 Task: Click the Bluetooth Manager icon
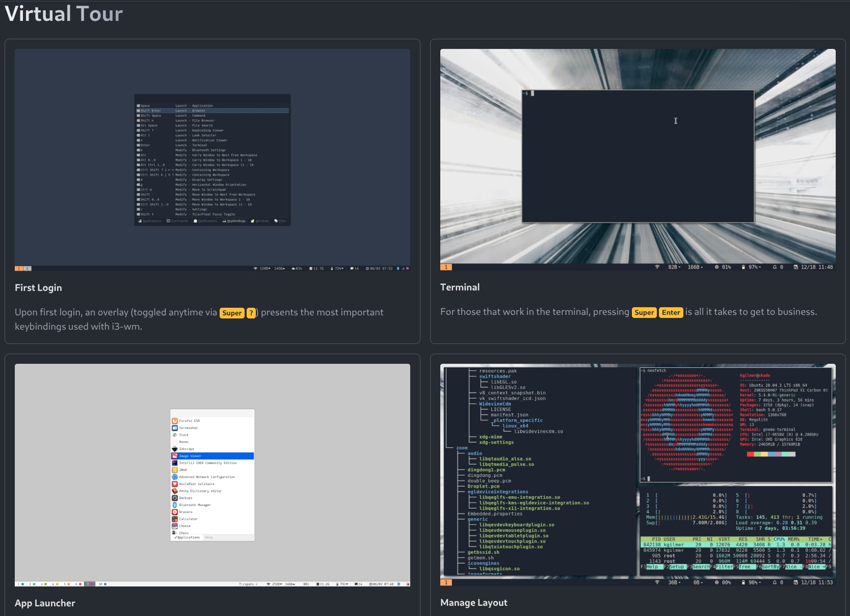[x=175, y=505]
